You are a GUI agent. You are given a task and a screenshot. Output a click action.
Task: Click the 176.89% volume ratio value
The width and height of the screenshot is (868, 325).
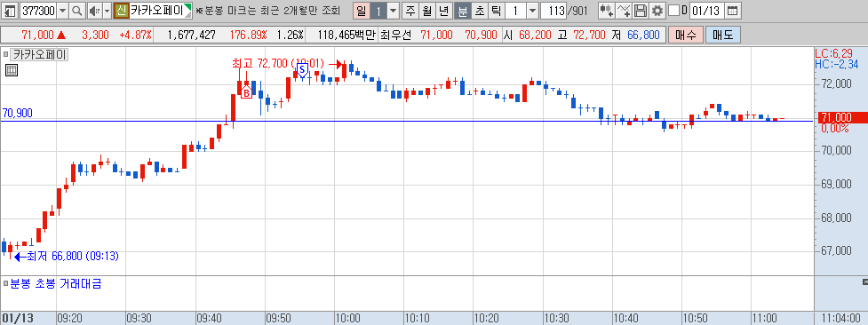248,35
